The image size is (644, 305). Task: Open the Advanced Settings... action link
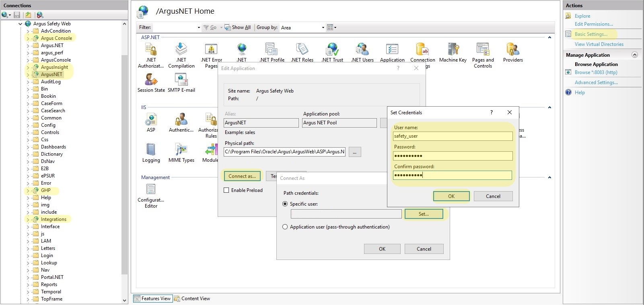click(596, 82)
